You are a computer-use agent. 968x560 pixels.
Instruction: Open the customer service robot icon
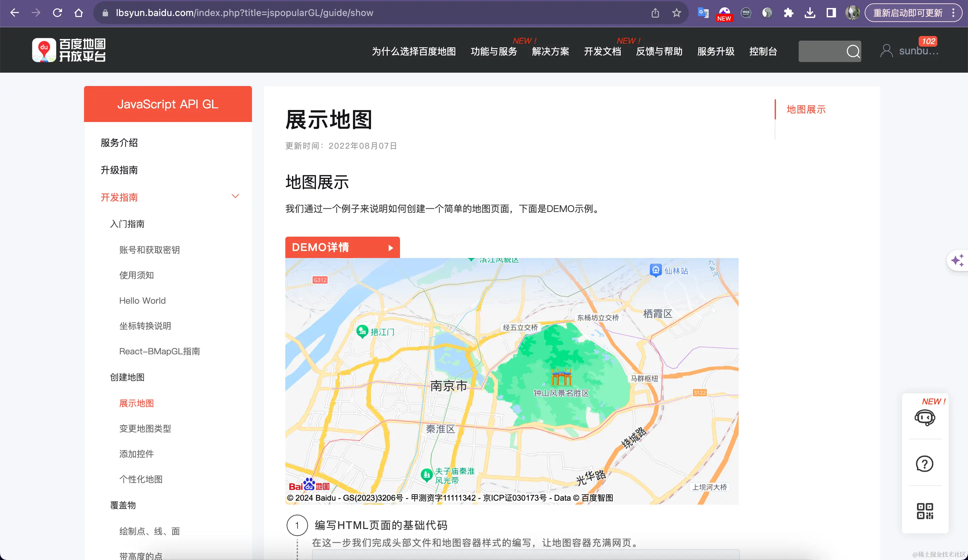925,418
